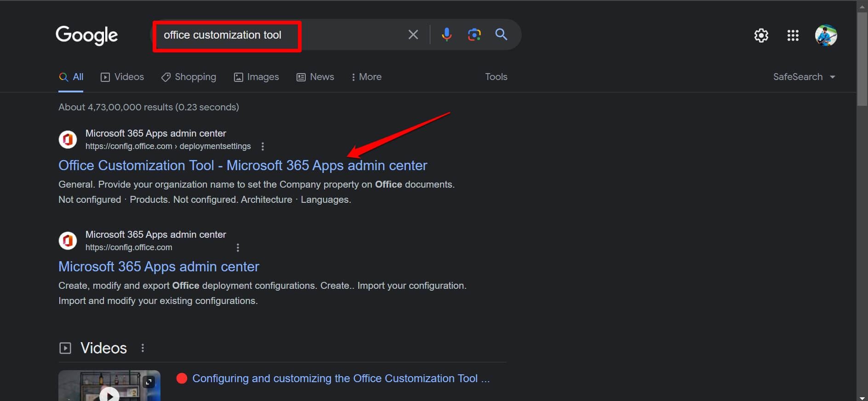Open Office Customization Tool result link

243,166
